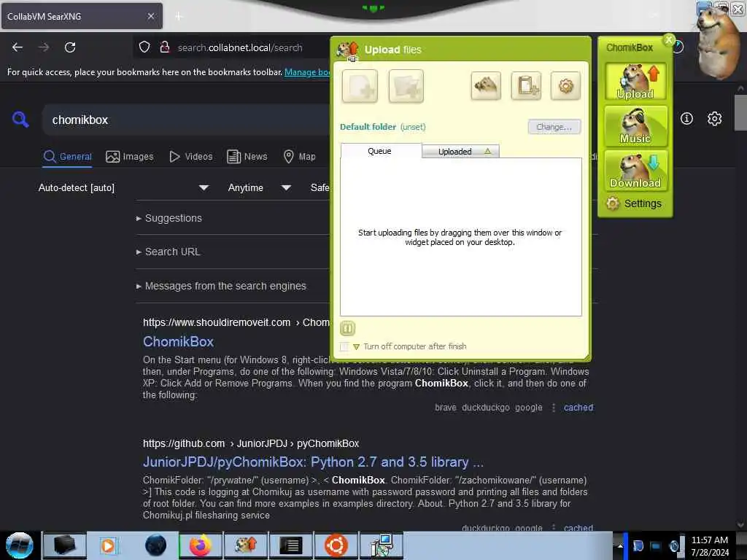
Task: Close the ChomikBox widget with the X
Action: pos(669,40)
